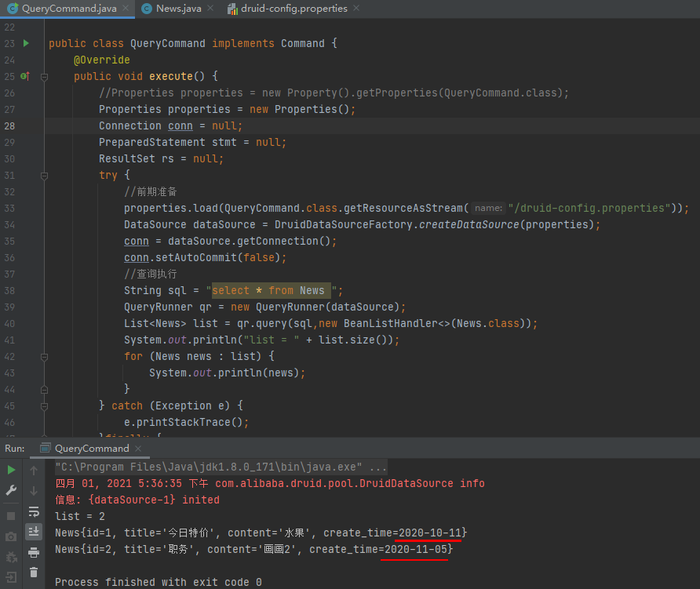Image resolution: width=700 pixels, height=589 pixels.
Task: Click the camera Dump Threads icon
Action: tap(11, 536)
